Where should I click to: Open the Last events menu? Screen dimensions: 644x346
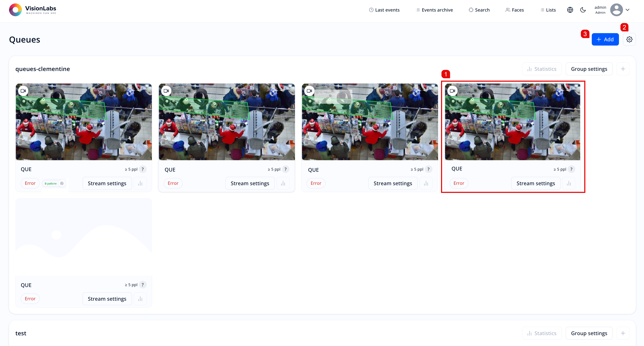384,10
